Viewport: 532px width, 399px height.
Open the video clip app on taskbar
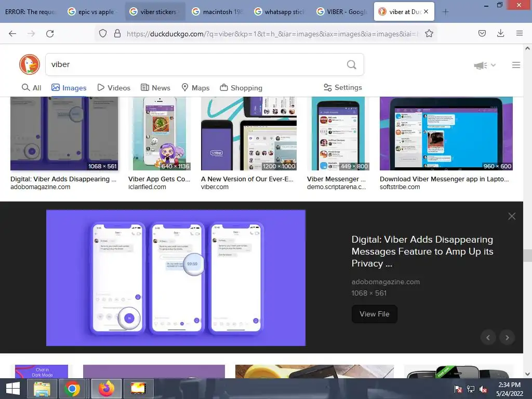click(138, 389)
